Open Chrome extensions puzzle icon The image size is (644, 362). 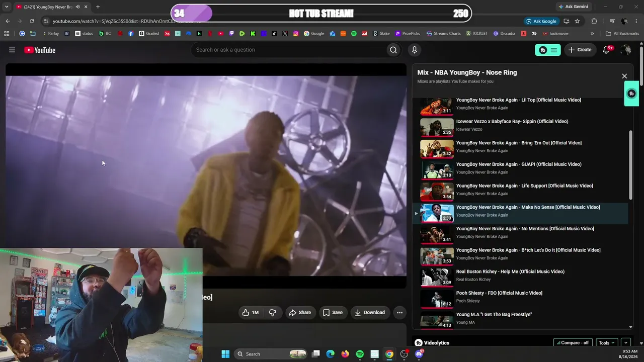(x=594, y=21)
